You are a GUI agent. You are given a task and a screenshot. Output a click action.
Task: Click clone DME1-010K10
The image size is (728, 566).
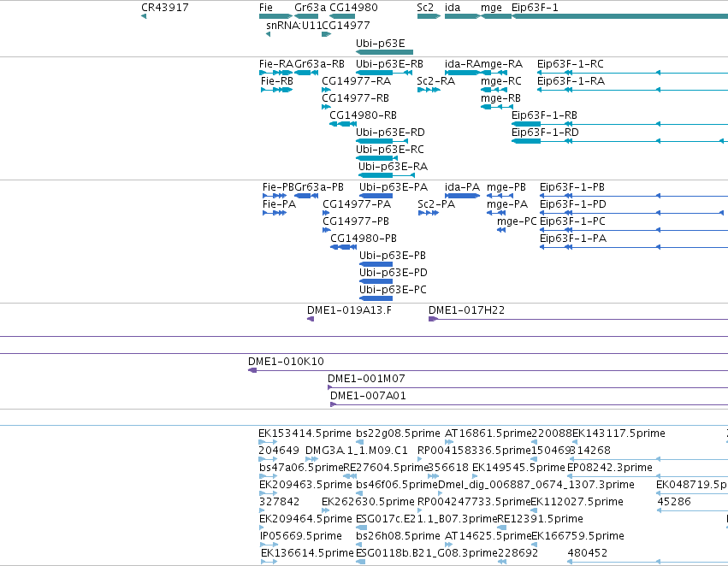pyautogui.click(x=286, y=362)
